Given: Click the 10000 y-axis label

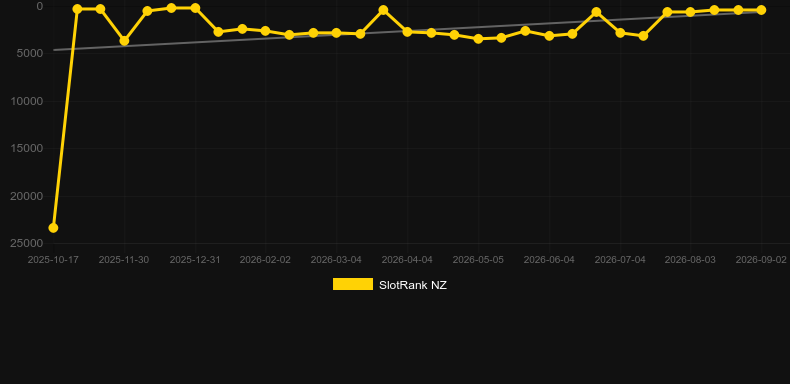Looking at the screenshot, I should (x=27, y=101).
